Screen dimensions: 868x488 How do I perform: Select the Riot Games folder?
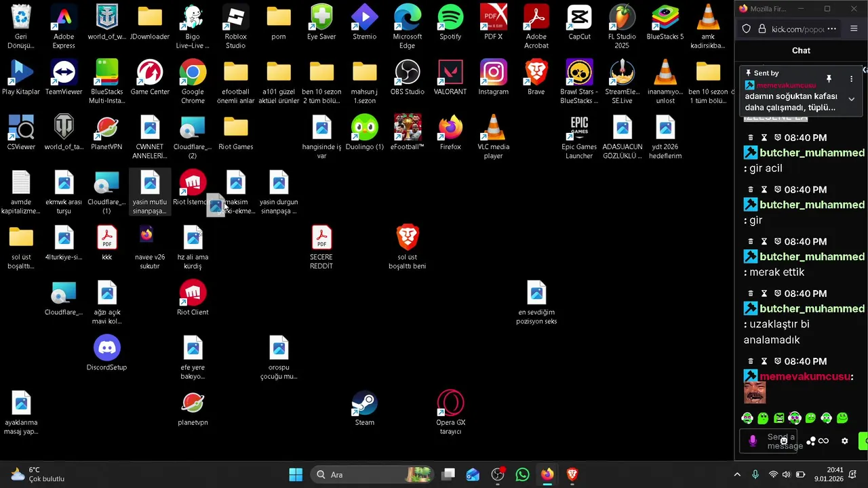(x=235, y=132)
